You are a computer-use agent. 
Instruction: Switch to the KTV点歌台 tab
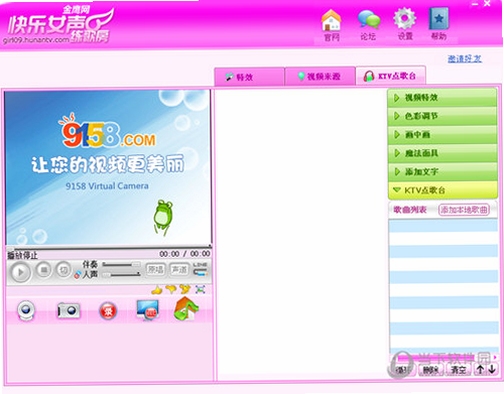391,76
